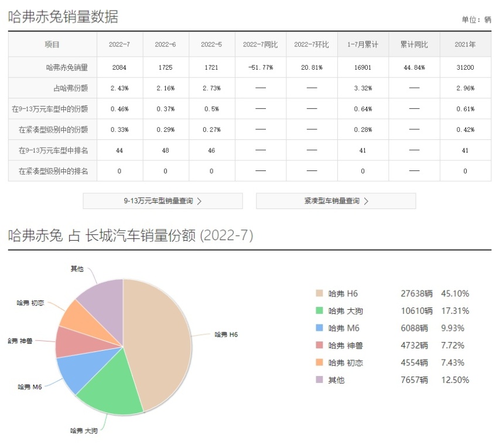
Task: Click the 7.72% legend percentage
Action: click(x=453, y=346)
